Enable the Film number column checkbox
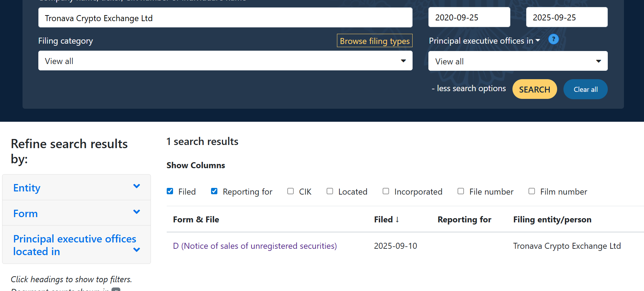The height and width of the screenshot is (291, 644). click(x=532, y=191)
